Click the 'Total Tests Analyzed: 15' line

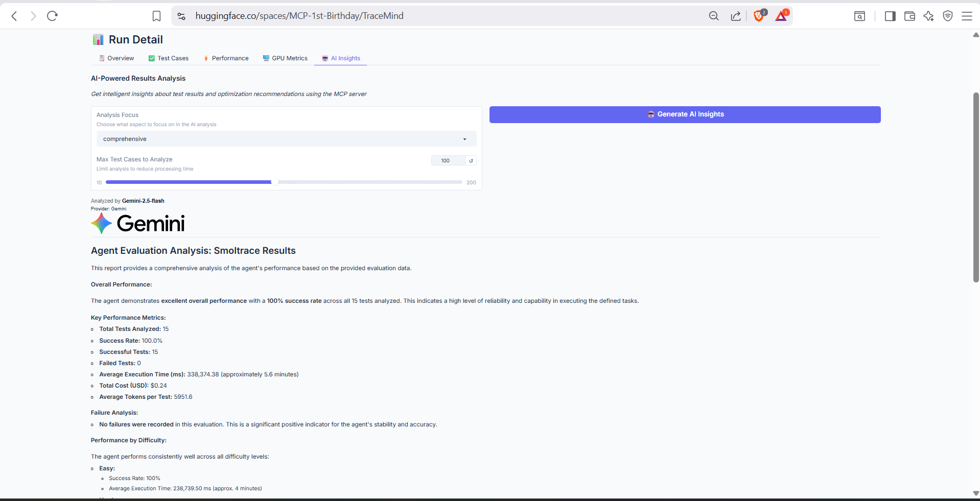[x=134, y=329]
